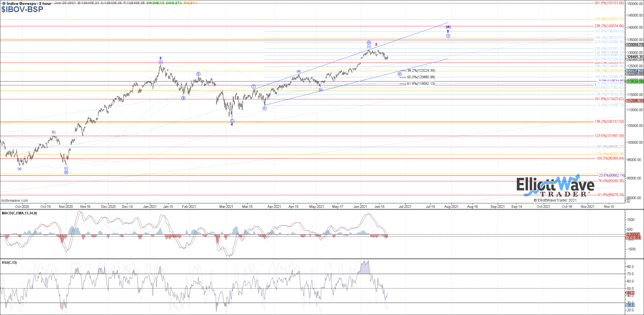
Task: Click the green CH:0.27% readout
Action: [174, 3]
